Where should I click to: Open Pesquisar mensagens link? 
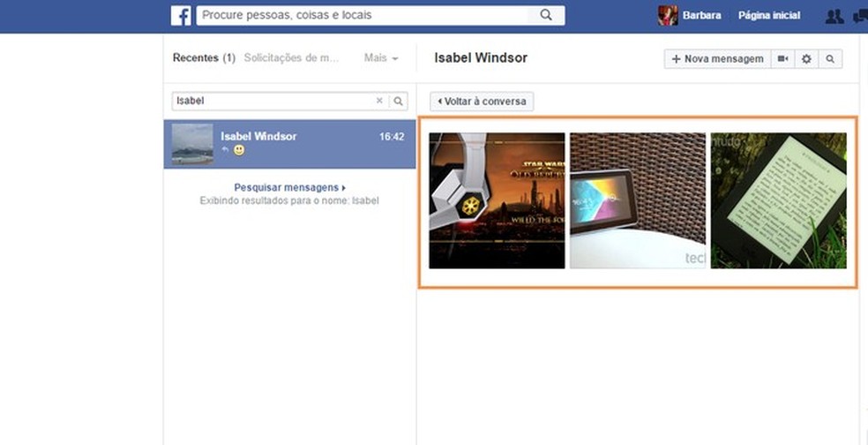289,187
